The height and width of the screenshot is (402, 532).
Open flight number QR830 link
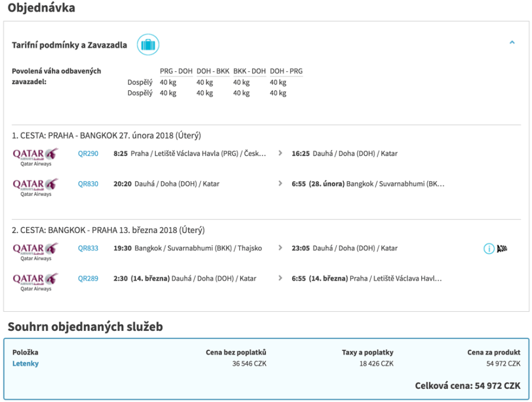coord(88,185)
